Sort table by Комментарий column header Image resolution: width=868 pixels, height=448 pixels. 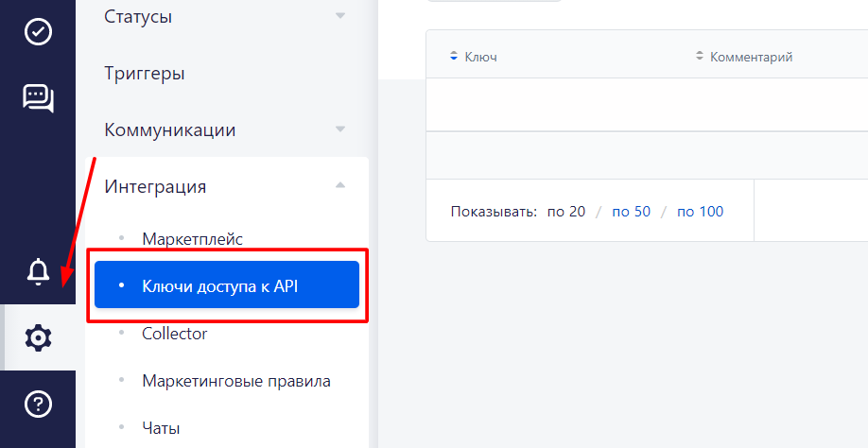[751, 57]
